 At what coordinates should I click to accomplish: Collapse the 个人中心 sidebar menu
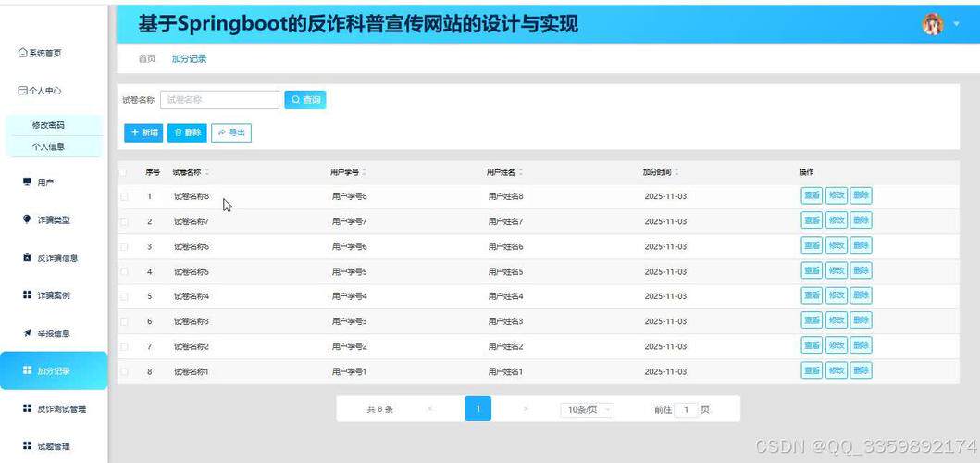(40, 91)
